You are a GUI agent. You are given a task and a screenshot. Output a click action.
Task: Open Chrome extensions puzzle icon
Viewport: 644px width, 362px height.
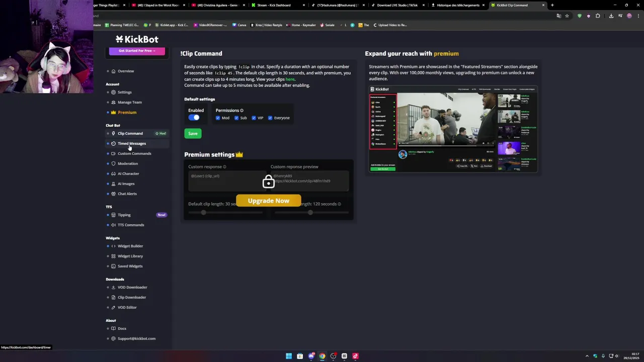pyautogui.click(x=598, y=16)
